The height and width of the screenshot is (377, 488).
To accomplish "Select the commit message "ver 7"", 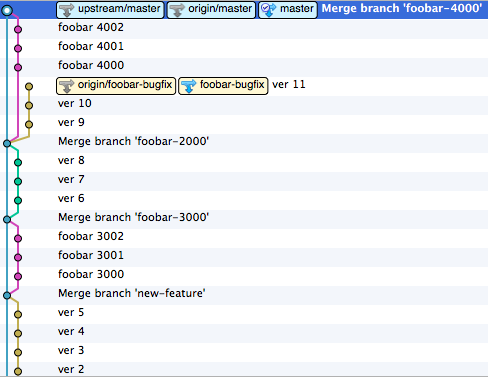I will 71,180.
